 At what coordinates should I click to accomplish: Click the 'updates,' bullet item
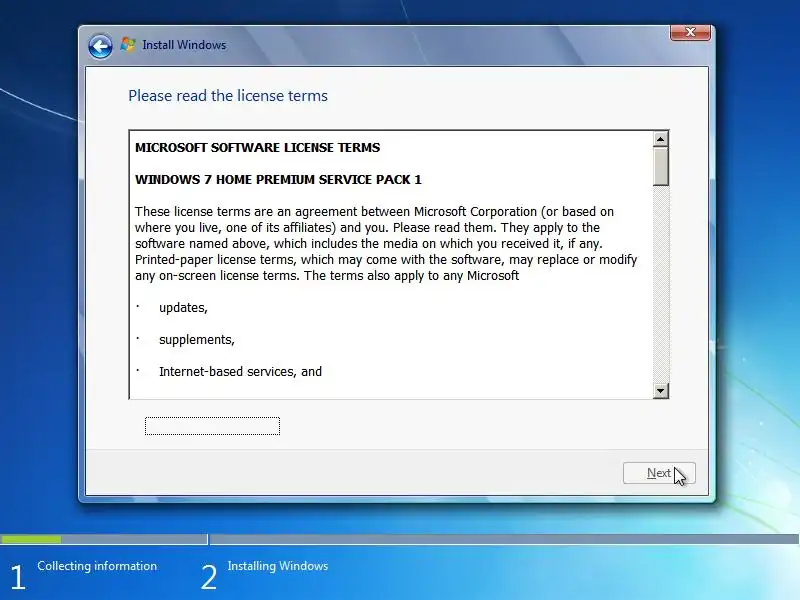(183, 308)
